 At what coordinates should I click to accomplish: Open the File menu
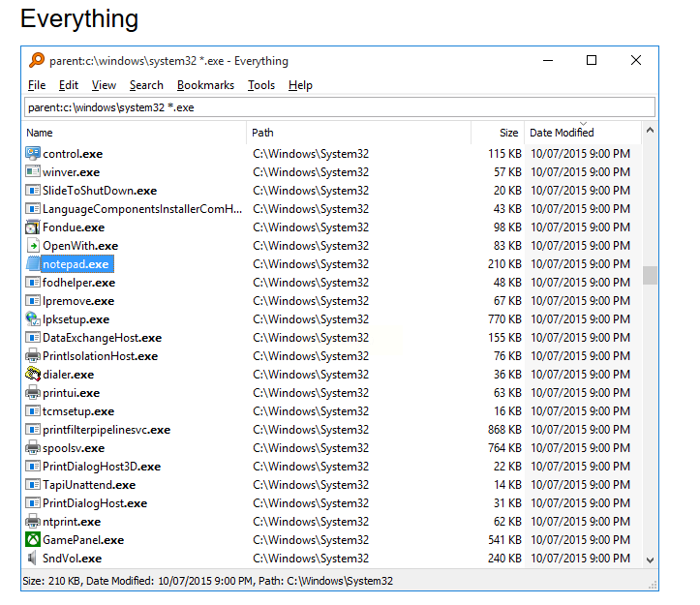point(37,85)
